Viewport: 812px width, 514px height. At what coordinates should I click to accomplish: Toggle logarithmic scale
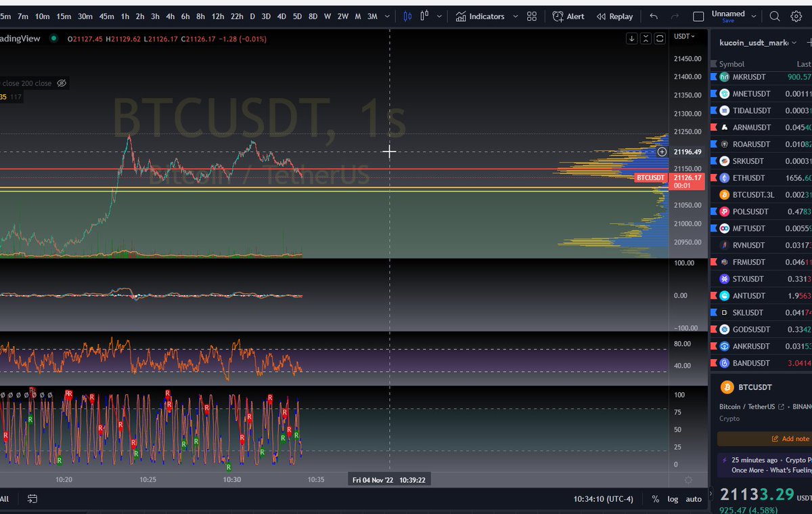673,499
